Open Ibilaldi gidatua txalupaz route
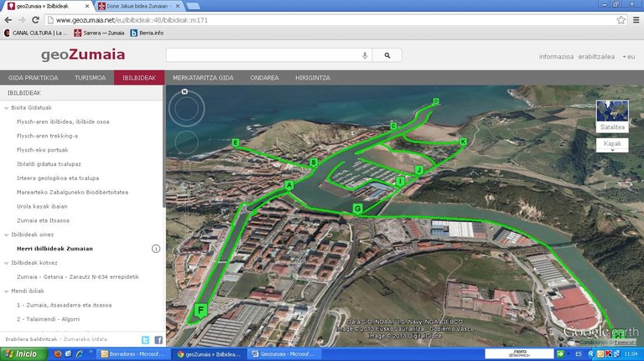 [49, 164]
